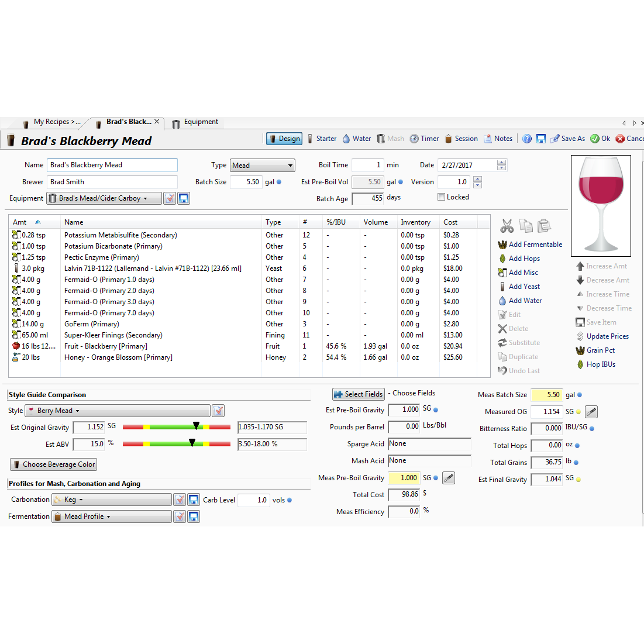Viewport: 644px width, 644px height.
Task: Click the Est Original Gravity slider marker
Action: pyautogui.click(x=196, y=426)
